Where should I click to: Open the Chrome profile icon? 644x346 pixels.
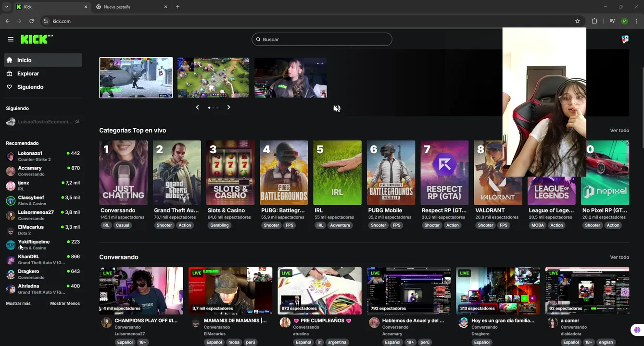624,21
